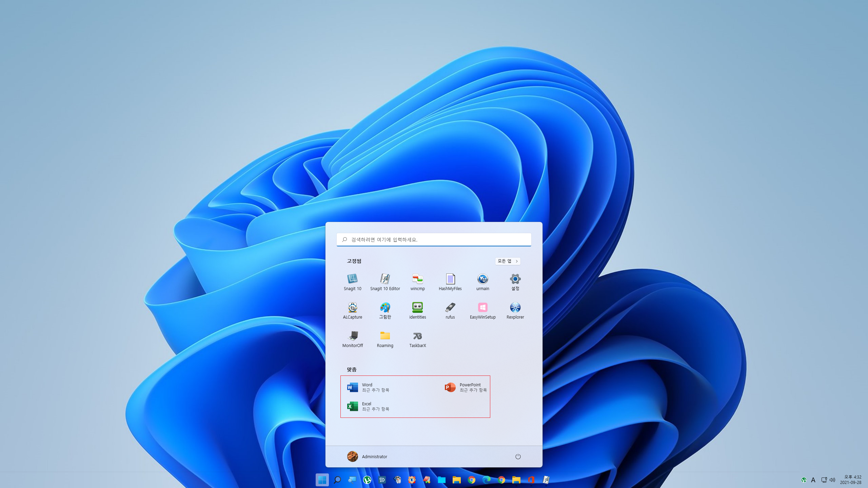Viewport: 868px width, 488px height.
Task: Open EasyWinSetup pinned app
Action: (482, 310)
